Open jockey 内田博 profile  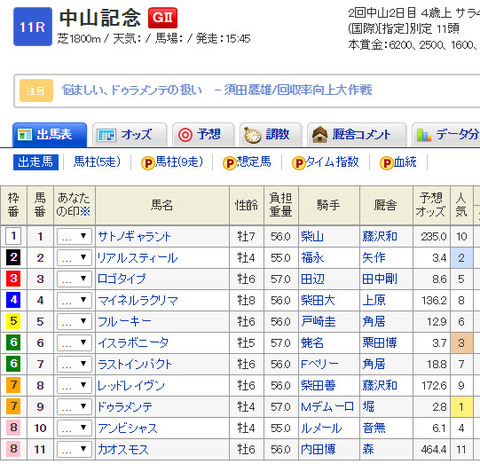click(318, 450)
